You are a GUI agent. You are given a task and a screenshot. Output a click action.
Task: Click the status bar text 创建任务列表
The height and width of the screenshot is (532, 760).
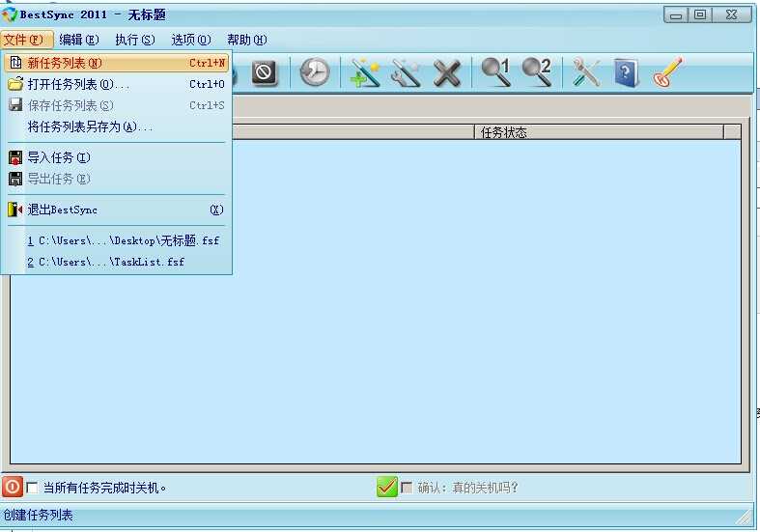tap(39, 515)
